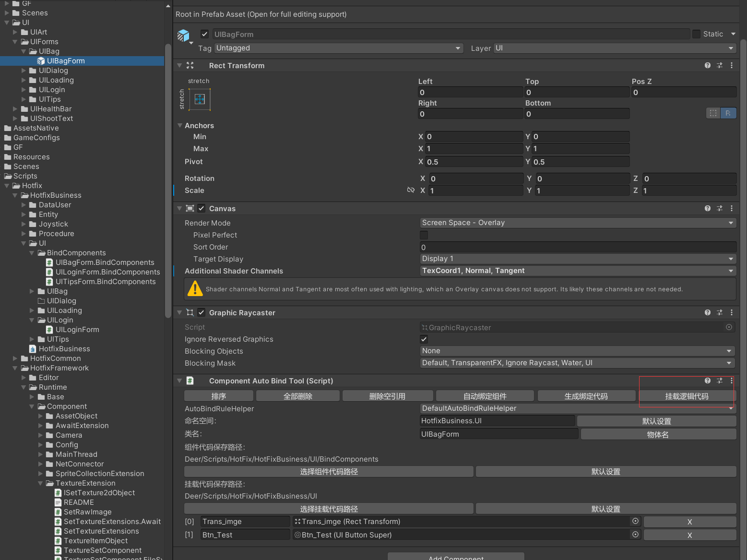Image resolution: width=747 pixels, height=560 pixels.
Task: Open Rect Transform help reference icon
Action: (x=708, y=65)
